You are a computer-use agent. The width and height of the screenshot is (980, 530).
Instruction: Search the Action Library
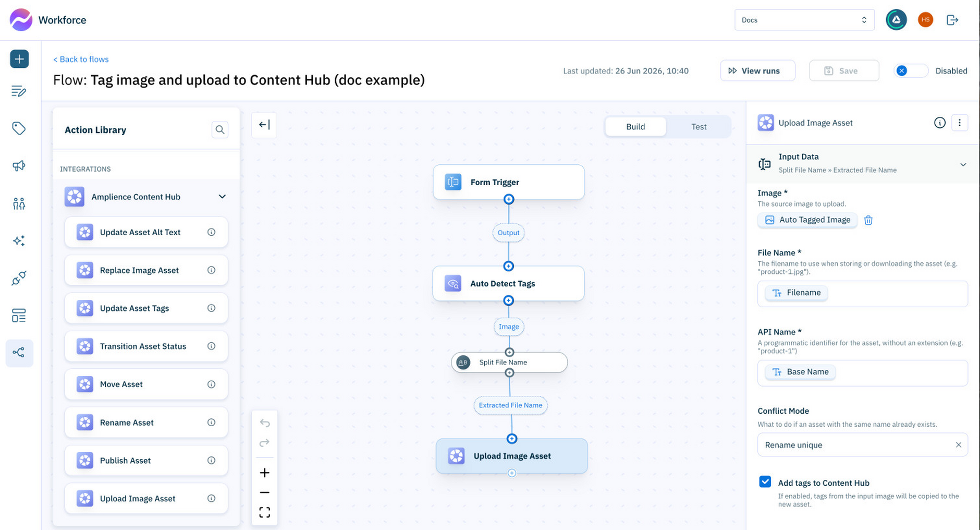point(220,129)
